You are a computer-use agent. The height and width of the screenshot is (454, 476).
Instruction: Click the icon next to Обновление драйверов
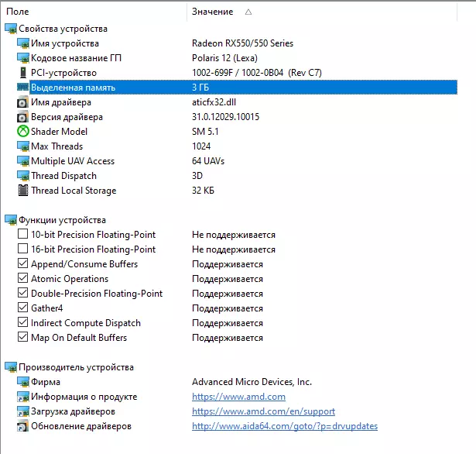coord(22,426)
